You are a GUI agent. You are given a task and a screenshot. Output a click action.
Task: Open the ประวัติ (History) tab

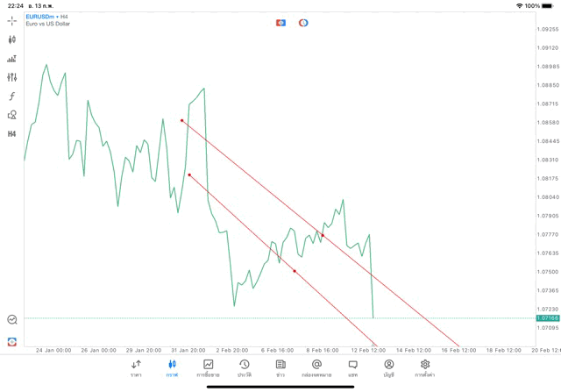[x=245, y=367]
